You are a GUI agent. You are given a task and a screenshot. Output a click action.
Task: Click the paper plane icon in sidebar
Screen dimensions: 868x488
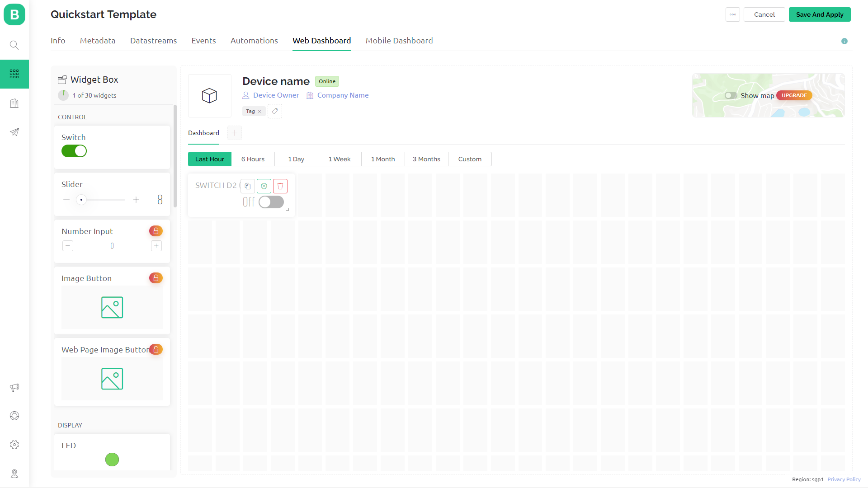pyautogui.click(x=14, y=132)
